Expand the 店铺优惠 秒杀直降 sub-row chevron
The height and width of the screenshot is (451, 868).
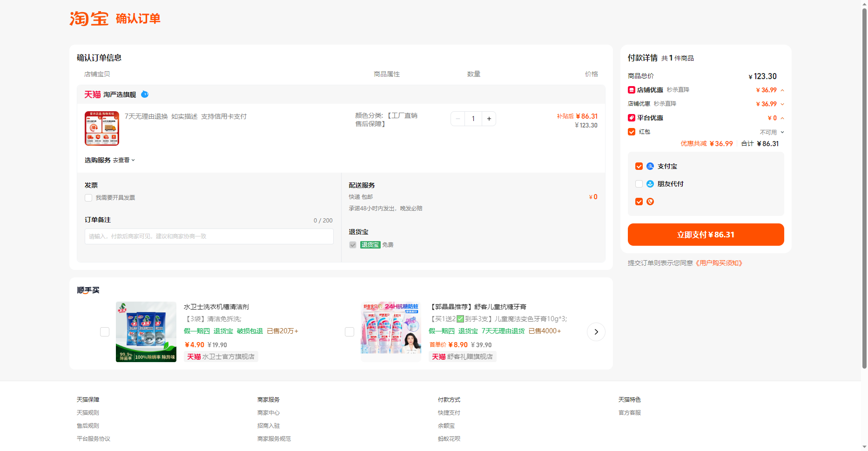click(x=782, y=104)
